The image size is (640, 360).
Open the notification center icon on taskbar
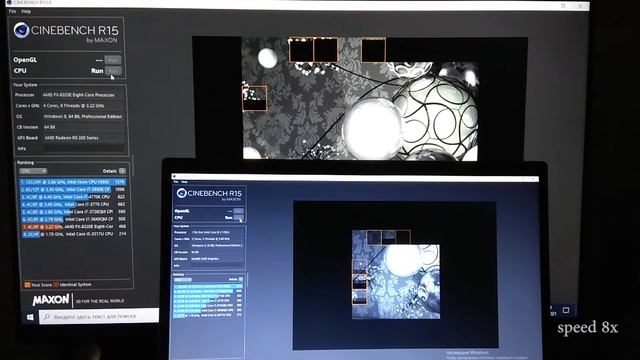point(566,310)
